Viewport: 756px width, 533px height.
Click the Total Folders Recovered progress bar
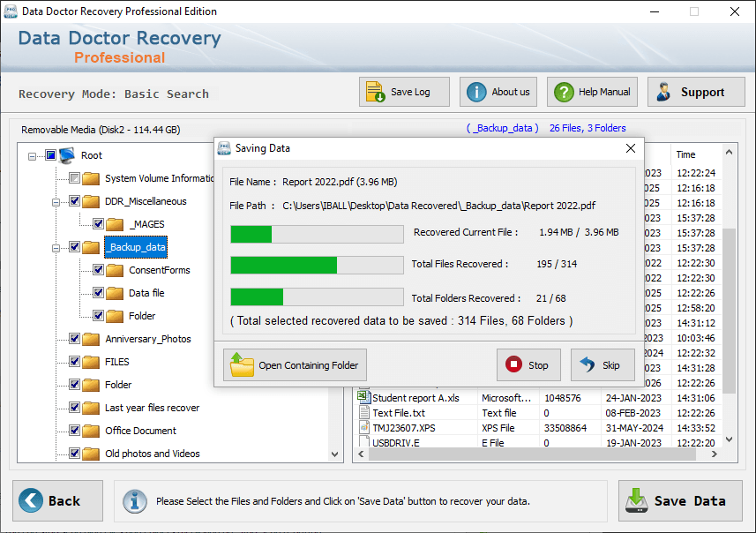point(317,297)
